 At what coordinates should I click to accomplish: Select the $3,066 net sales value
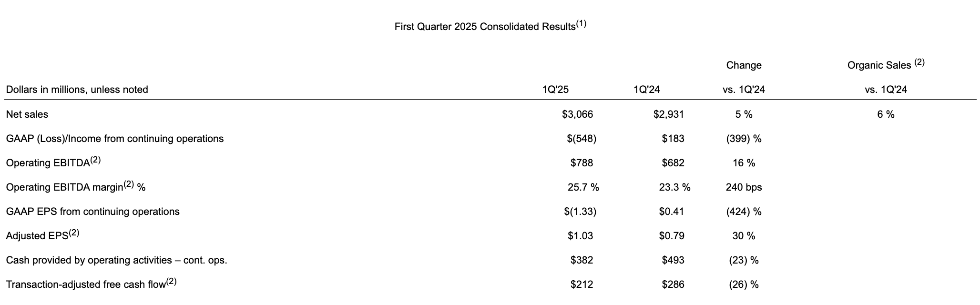point(578,114)
